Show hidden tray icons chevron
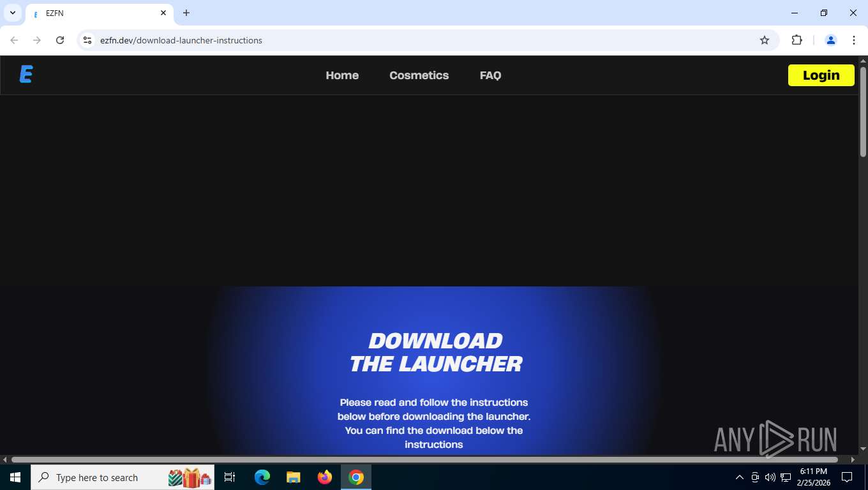The height and width of the screenshot is (490, 868). (740, 477)
